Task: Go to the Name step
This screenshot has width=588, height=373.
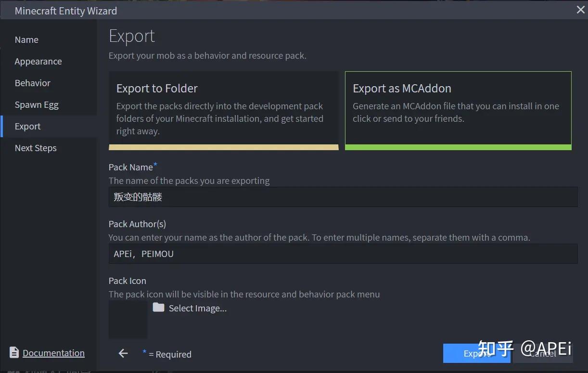Action: [x=49, y=40]
